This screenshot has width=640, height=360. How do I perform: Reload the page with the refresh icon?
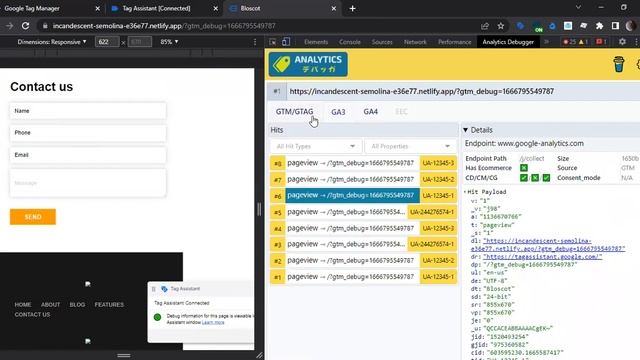point(25,26)
